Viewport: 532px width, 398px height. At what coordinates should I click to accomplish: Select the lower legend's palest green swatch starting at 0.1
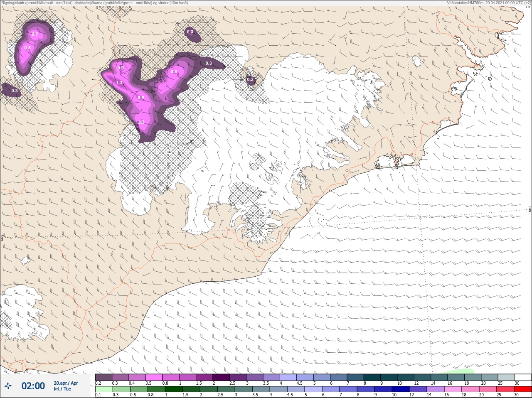[104, 389]
